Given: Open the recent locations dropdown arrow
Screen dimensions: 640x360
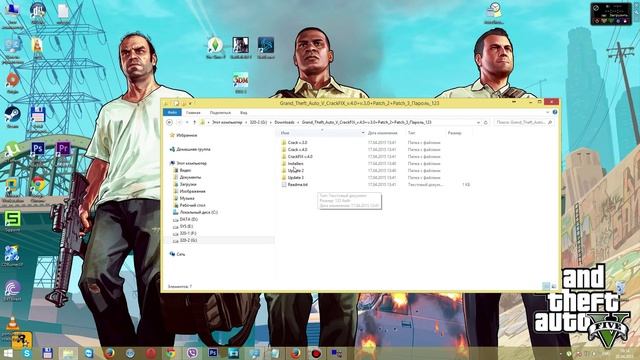Looking at the screenshot, I should pyautogui.click(x=187, y=122).
